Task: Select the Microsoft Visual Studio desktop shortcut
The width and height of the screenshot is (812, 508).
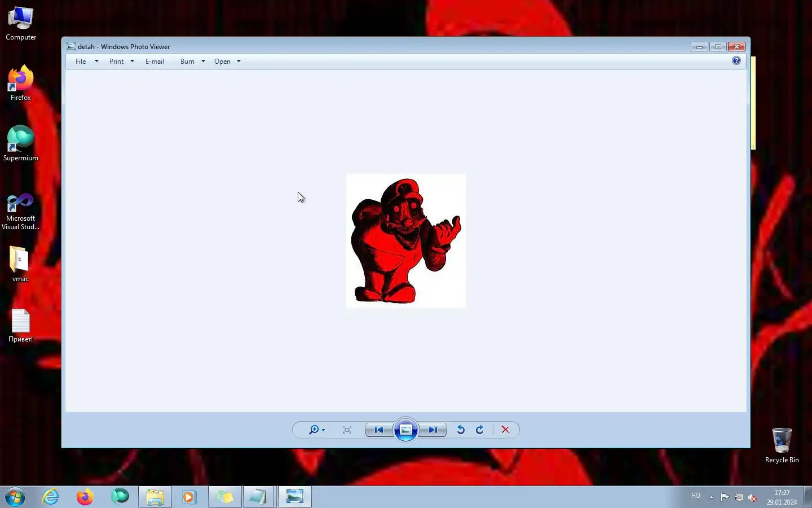Action: pos(21,212)
